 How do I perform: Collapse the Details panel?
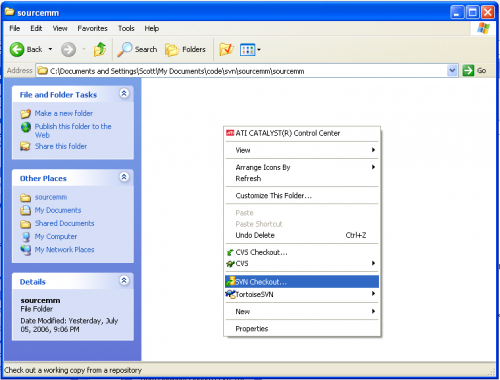(x=124, y=280)
